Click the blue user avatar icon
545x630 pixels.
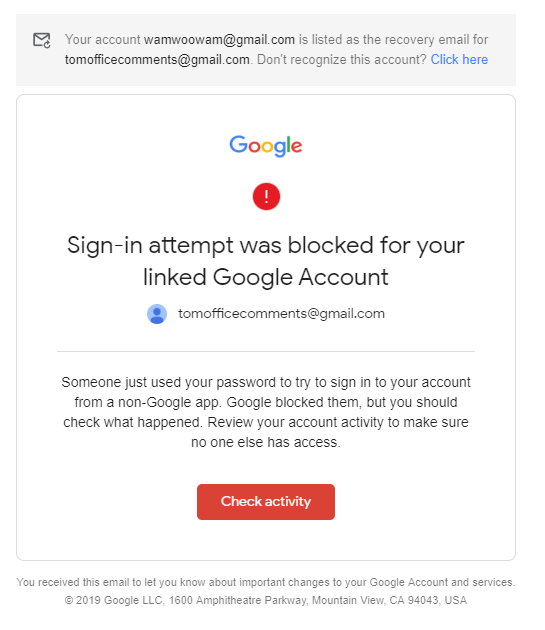[x=157, y=314]
